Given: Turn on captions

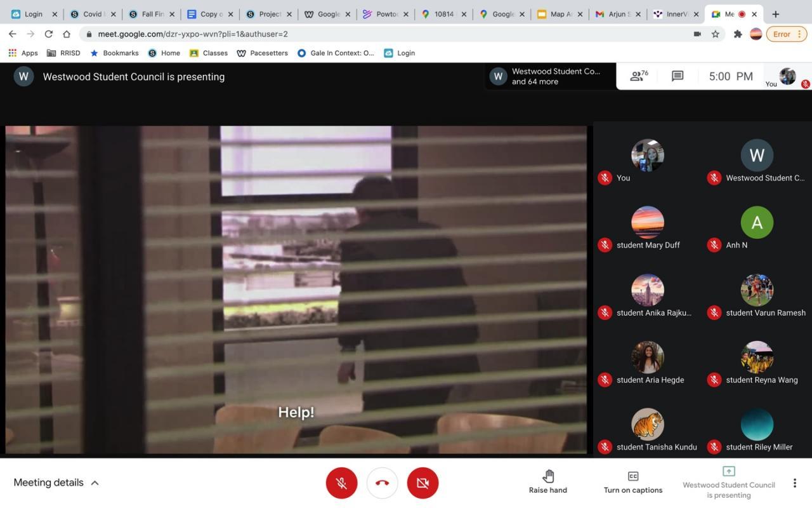Looking at the screenshot, I should [633, 483].
